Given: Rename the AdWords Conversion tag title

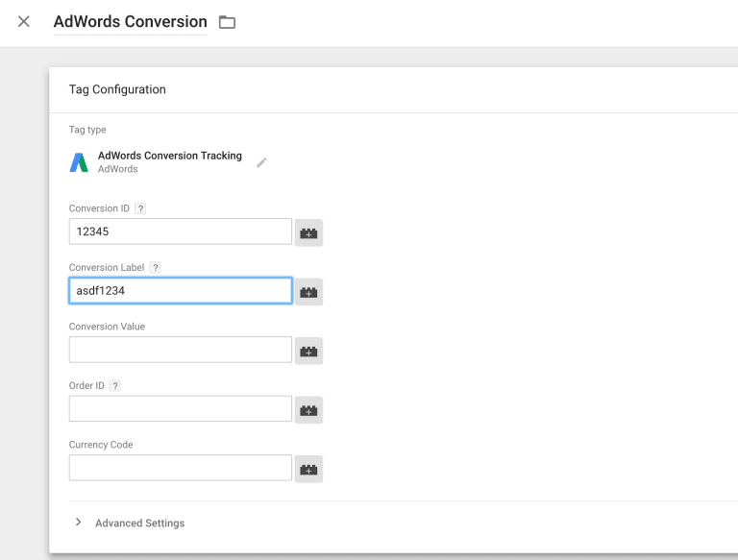Looking at the screenshot, I should pos(131,22).
